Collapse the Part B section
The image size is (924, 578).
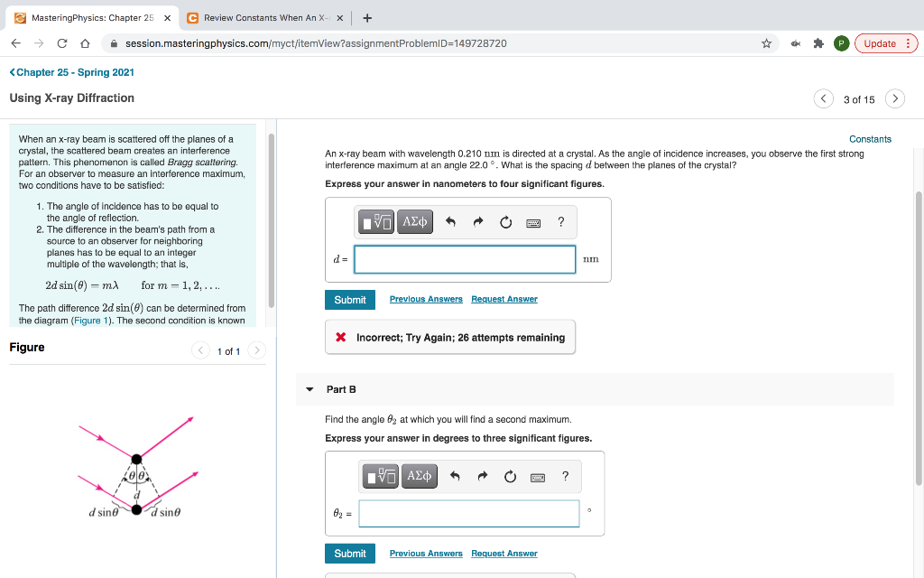click(311, 388)
